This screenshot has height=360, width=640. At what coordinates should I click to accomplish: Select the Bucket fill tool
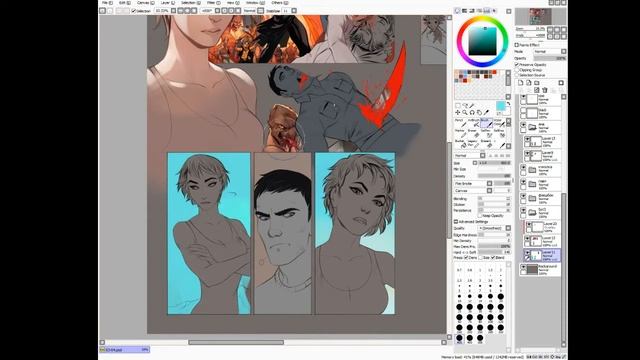(x=460, y=144)
